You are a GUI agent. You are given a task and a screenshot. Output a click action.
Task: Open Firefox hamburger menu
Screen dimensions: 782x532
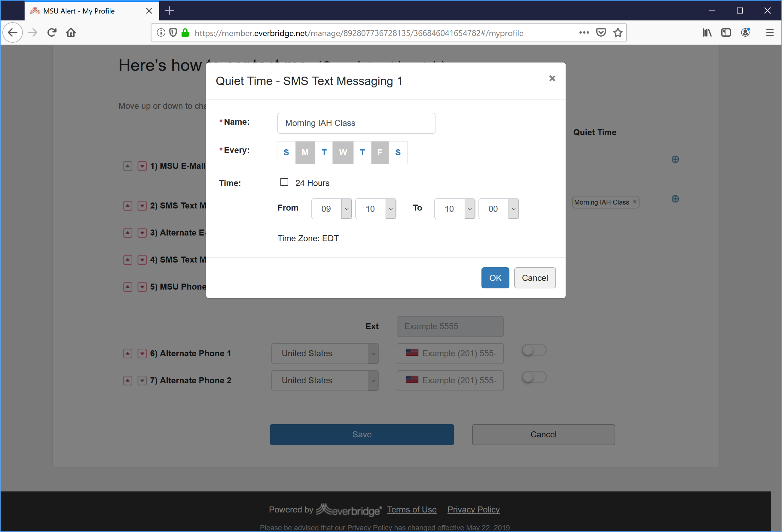(x=770, y=33)
